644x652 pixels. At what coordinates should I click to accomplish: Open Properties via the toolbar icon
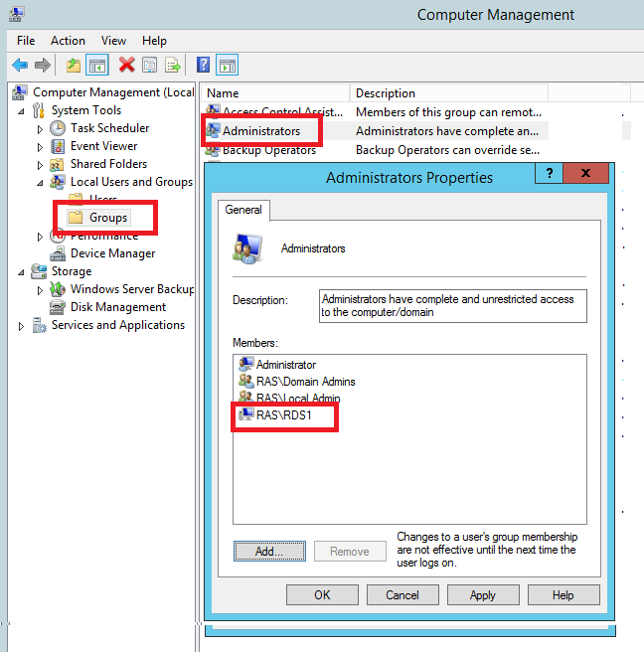149,66
